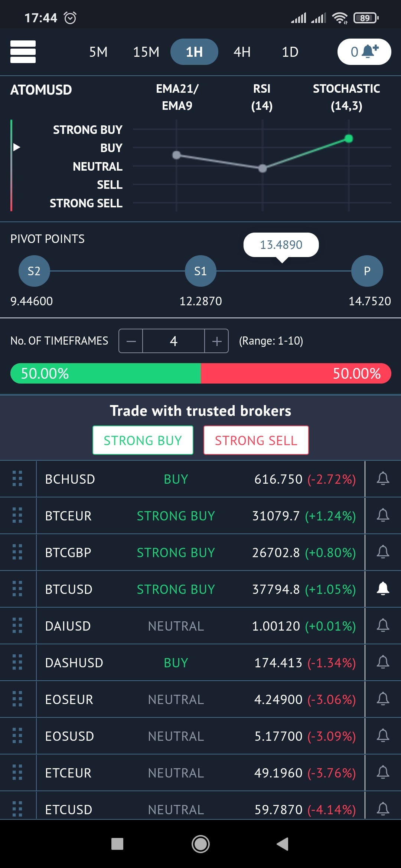Disable the active BTCUSD alert bell
The height and width of the screenshot is (868, 401).
click(383, 589)
